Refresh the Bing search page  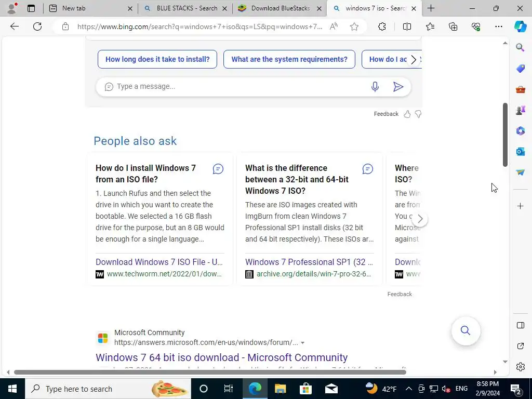click(x=37, y=26)
